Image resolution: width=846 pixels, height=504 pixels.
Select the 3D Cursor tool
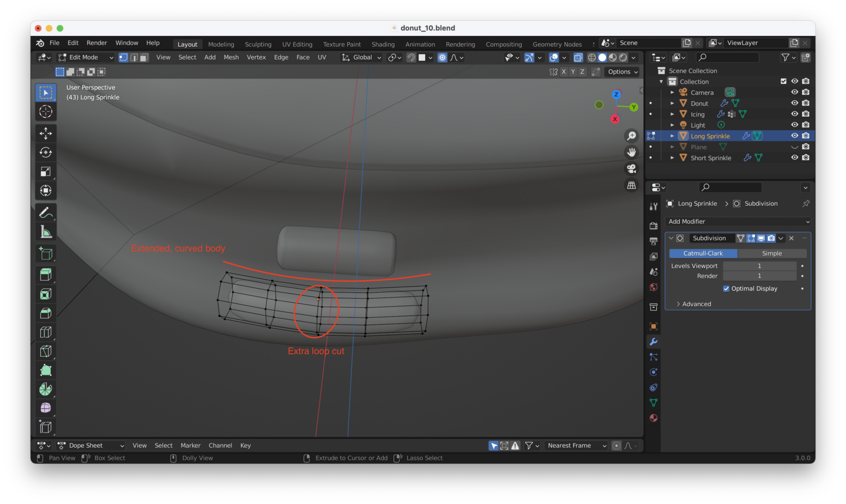tap(46, 112)
